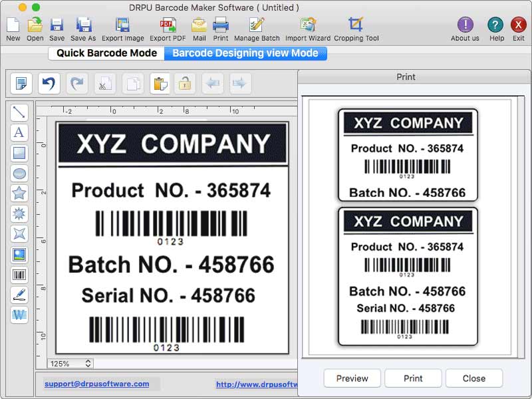Image resolution: width=532 pixels, height=399 pixels.
Task: Toggle the object lock in edit toolbar
Action: point(186,84)
